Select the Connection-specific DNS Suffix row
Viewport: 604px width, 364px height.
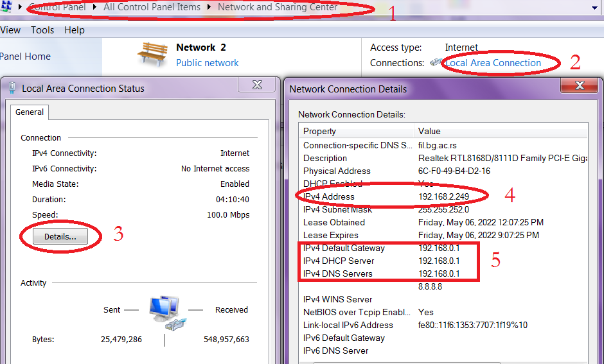(x=443, y=146)
